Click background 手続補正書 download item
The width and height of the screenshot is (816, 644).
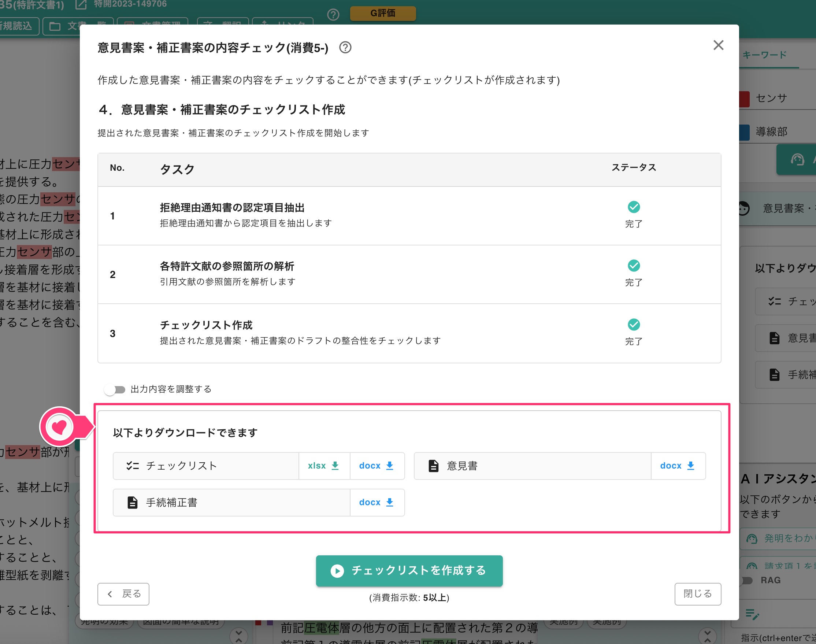point(786,375)
